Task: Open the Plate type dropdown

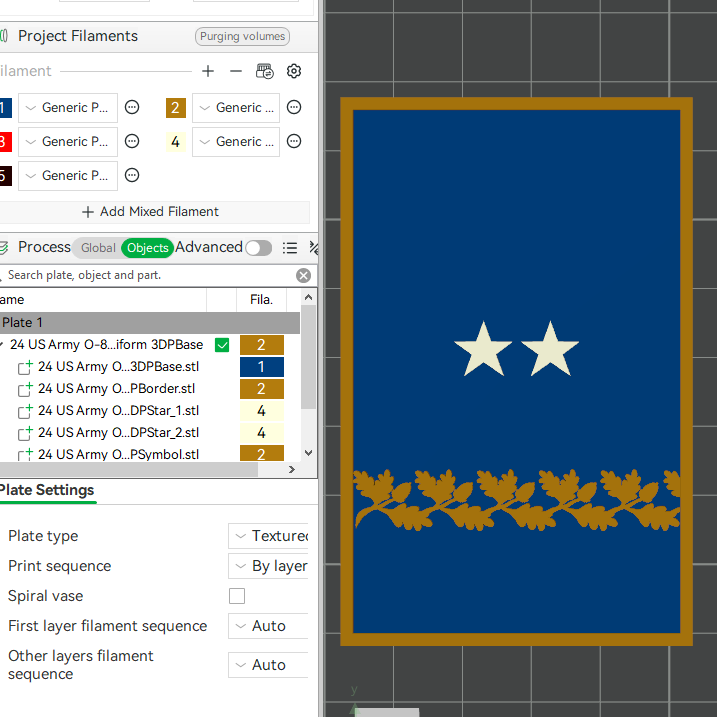Action: coord(268,536)
